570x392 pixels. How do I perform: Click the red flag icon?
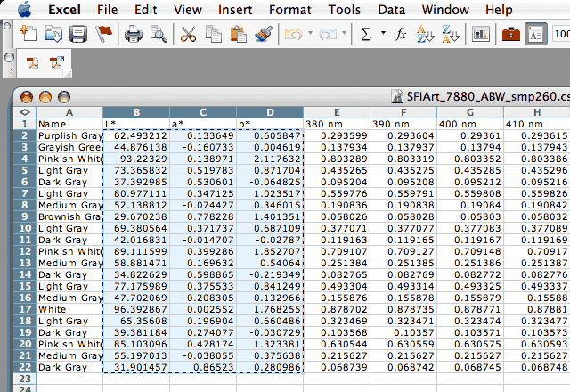(103, 34)
